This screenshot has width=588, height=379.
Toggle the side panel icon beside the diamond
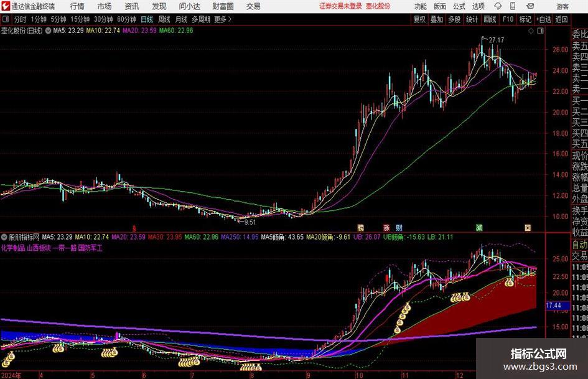(x=540, y=31)
